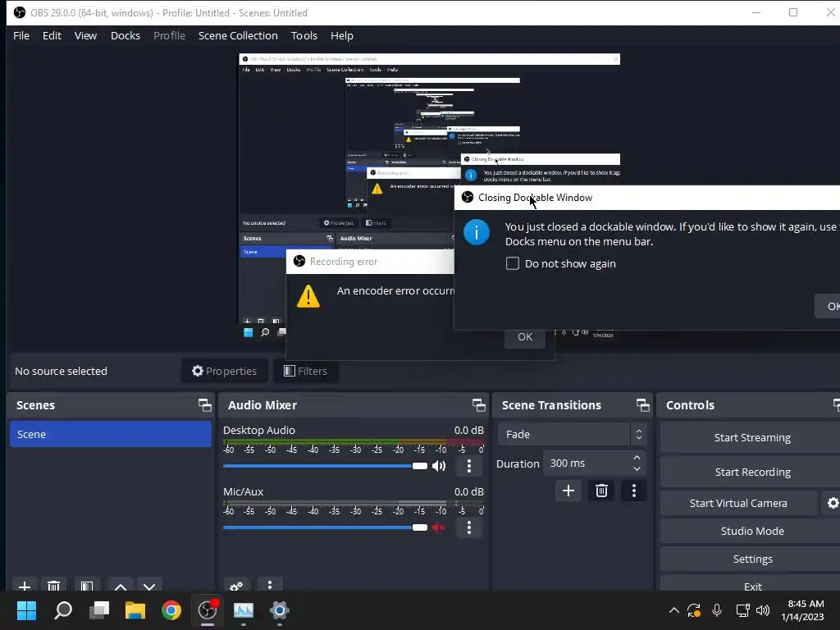Add a scene transition with plus icon
Viewport: 840px width, 630px height.
point(568,491)
